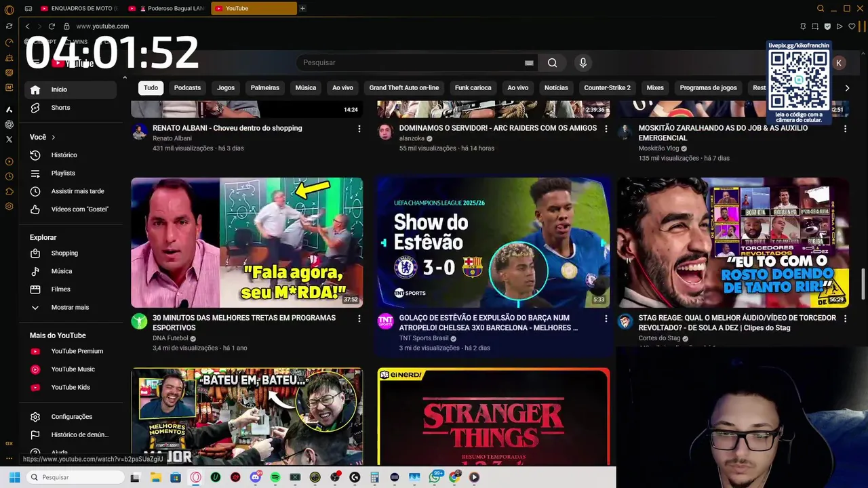The image size is (868, 488).
Task: Open Renato Albani channel link
Action: pyautogui.click(x=172, y=138)
